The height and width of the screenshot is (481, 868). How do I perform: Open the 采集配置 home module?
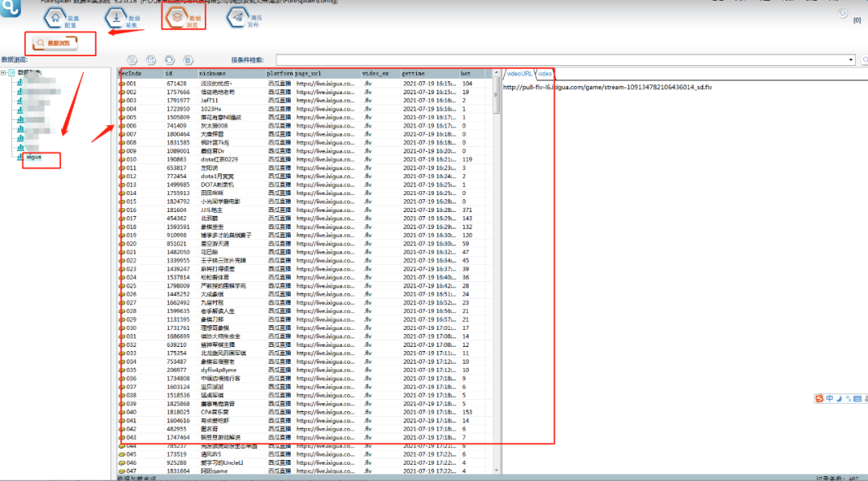[x=61, y=19]
